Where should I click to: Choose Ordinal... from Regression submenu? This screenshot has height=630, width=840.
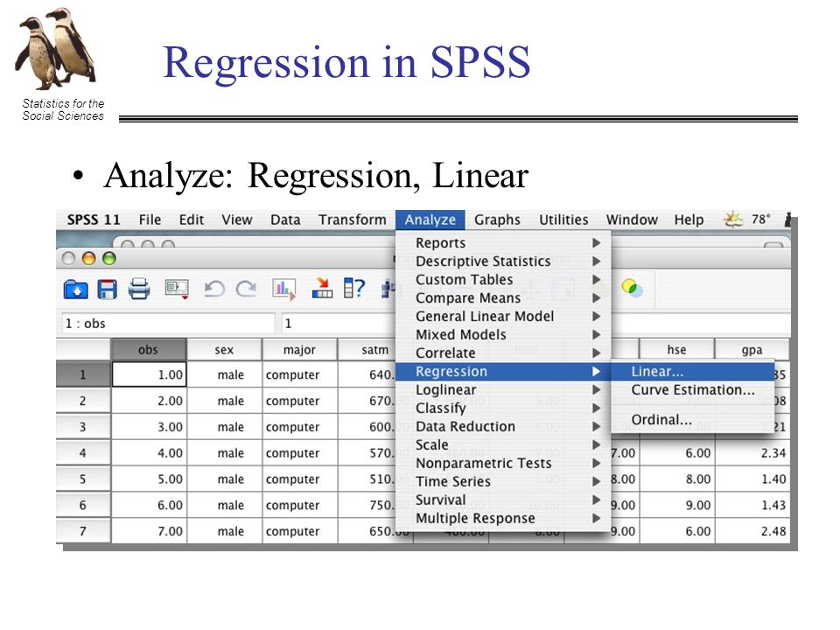[692, 419]
